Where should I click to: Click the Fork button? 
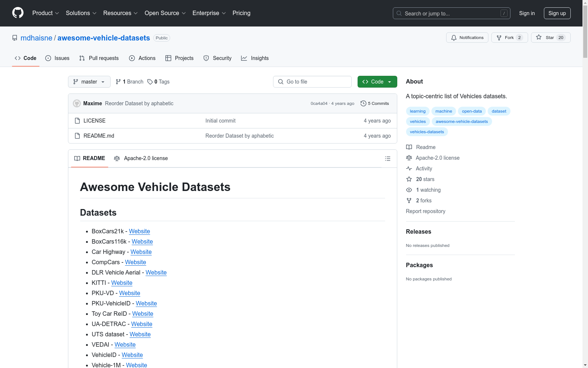pos(509,38)
